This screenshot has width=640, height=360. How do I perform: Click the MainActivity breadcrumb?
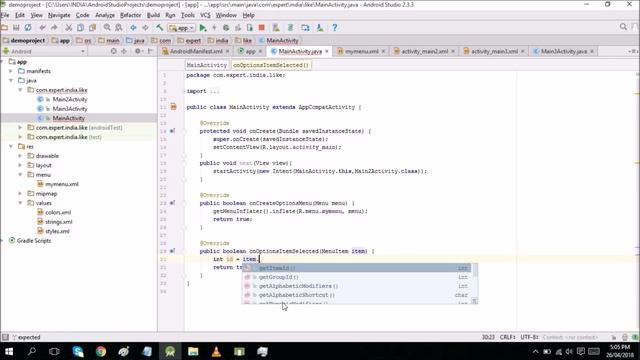(278, 40)
